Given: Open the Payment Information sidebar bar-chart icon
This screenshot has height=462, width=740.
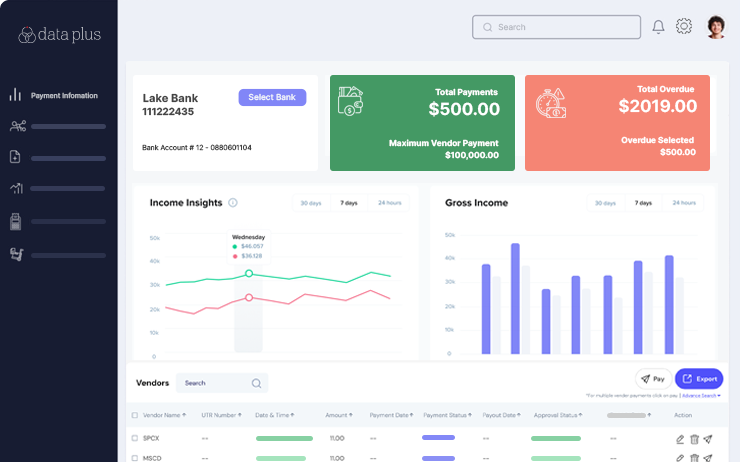Looking at the screenshot, I should [x=15, y=95].
